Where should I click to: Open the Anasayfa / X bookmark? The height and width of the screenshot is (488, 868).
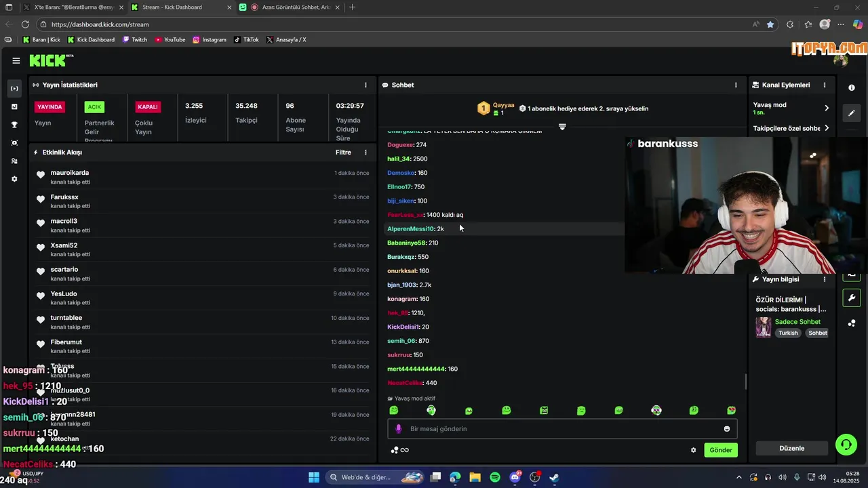pyautogui.click(x=286, y=39)
